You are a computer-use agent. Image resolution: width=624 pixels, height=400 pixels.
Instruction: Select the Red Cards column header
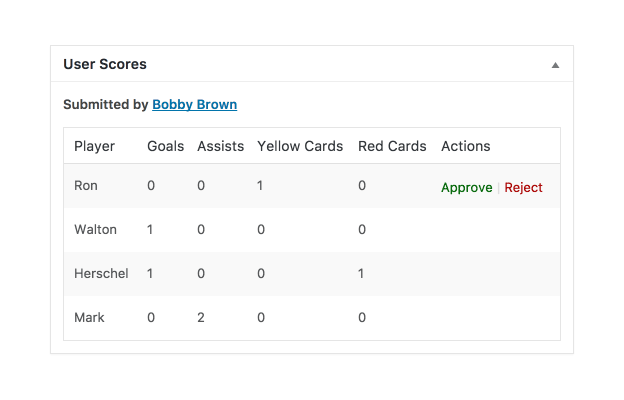tap(392, 146)
